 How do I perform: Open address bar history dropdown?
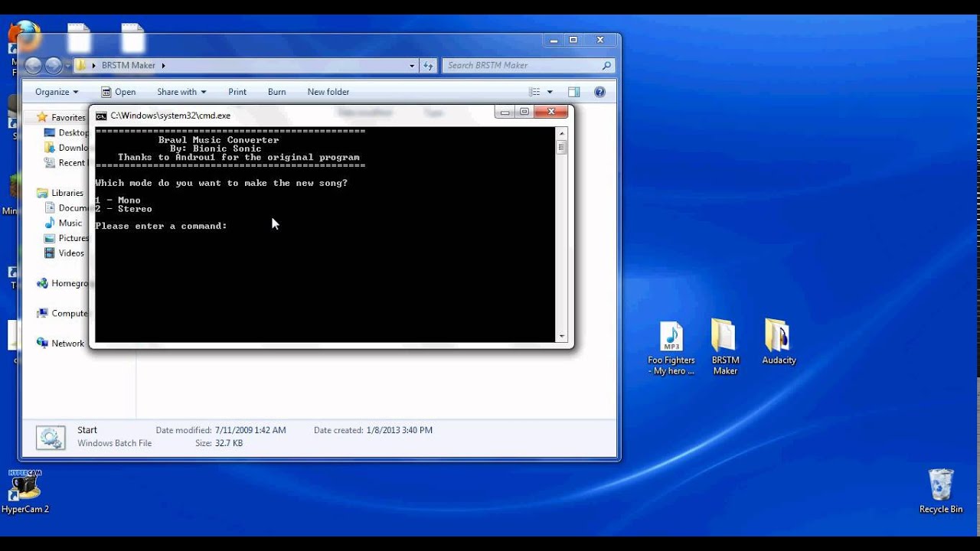click(x=412, y=66)
